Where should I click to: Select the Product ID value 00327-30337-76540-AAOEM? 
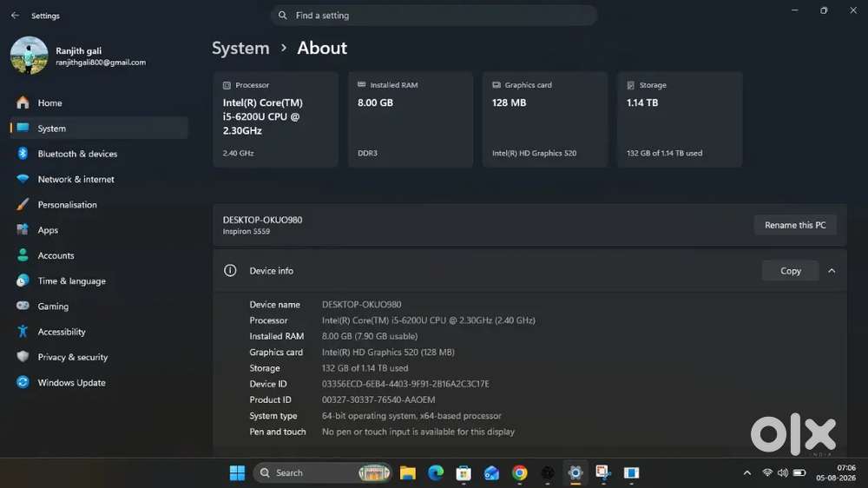(378, 400)
